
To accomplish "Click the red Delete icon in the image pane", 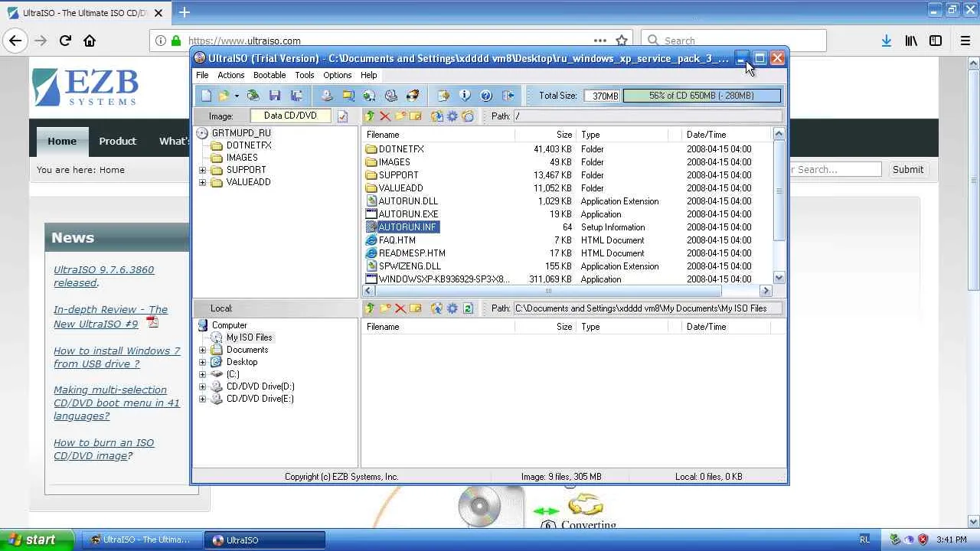I will pyautogui.click(x=385, y=116).
